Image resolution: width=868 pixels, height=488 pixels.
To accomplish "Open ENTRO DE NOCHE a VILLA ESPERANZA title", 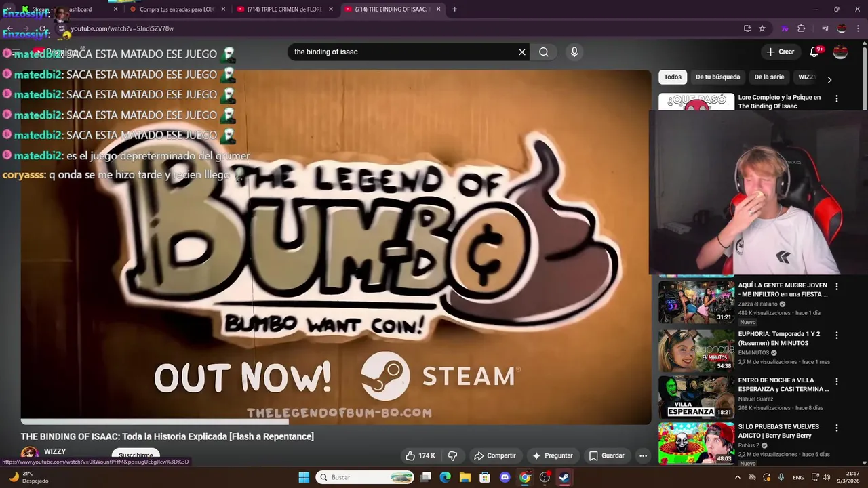I will [x=783, y=384].
